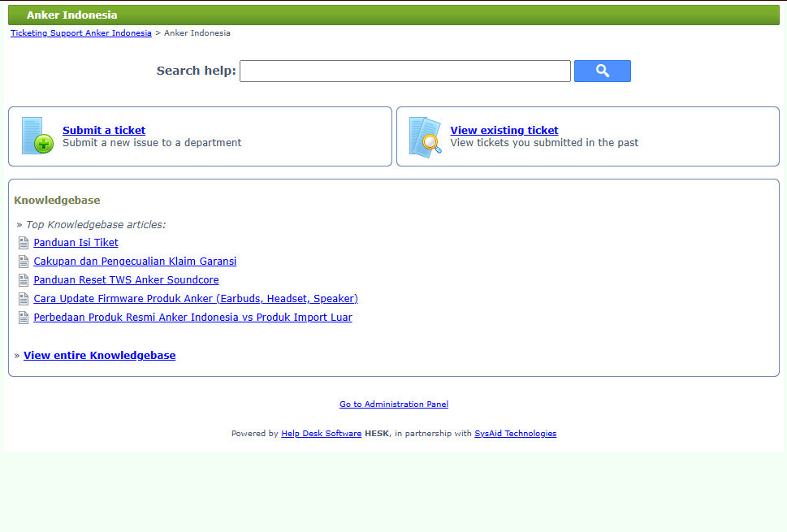View entire Knowledgebase
Image resolution: width=787 pixels, height=532 pixels.
(99, 355)
